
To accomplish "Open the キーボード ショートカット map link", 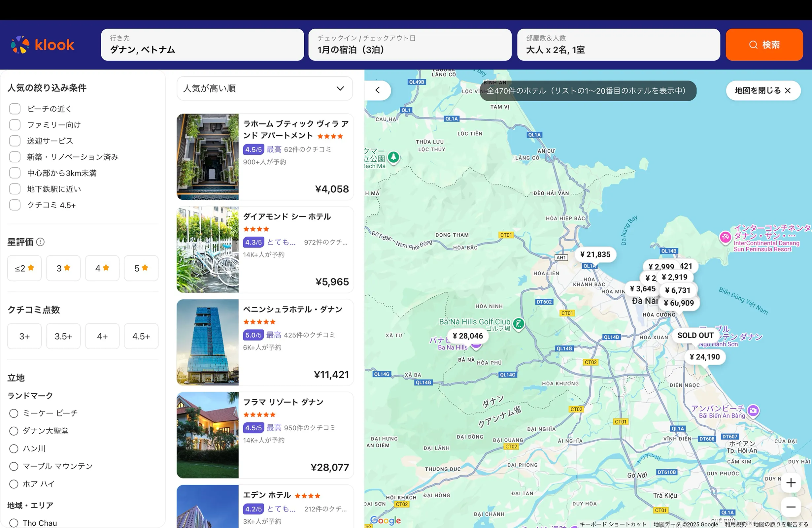I will pos(613,524).
